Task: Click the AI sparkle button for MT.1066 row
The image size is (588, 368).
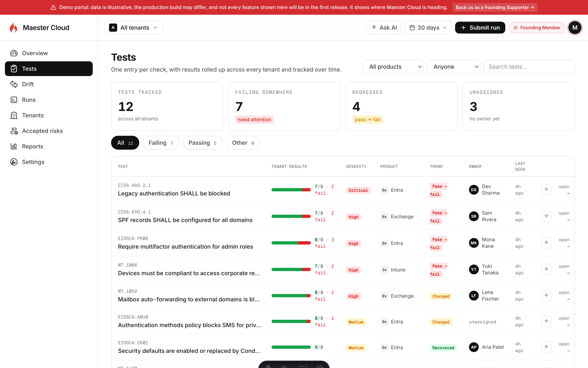Action: 546,269
